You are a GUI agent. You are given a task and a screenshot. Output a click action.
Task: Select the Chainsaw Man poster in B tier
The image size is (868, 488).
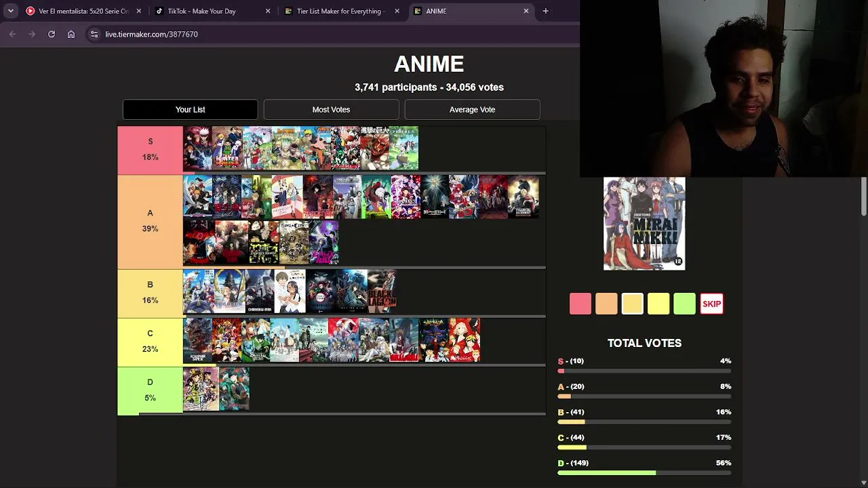tap(259, 291)
